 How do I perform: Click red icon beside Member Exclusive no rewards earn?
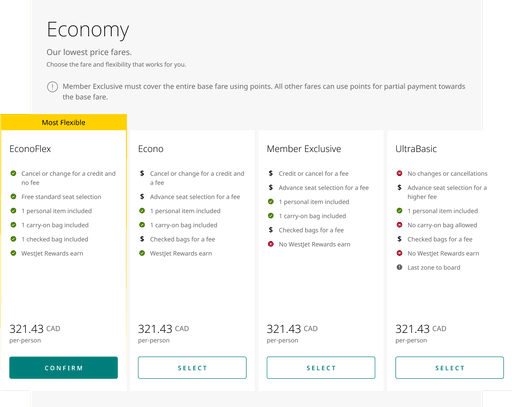271,244
